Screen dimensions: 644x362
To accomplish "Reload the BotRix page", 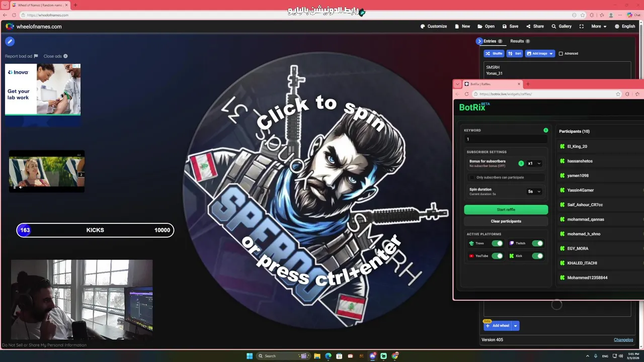I will pyautogui.click(x=466, y=94).
